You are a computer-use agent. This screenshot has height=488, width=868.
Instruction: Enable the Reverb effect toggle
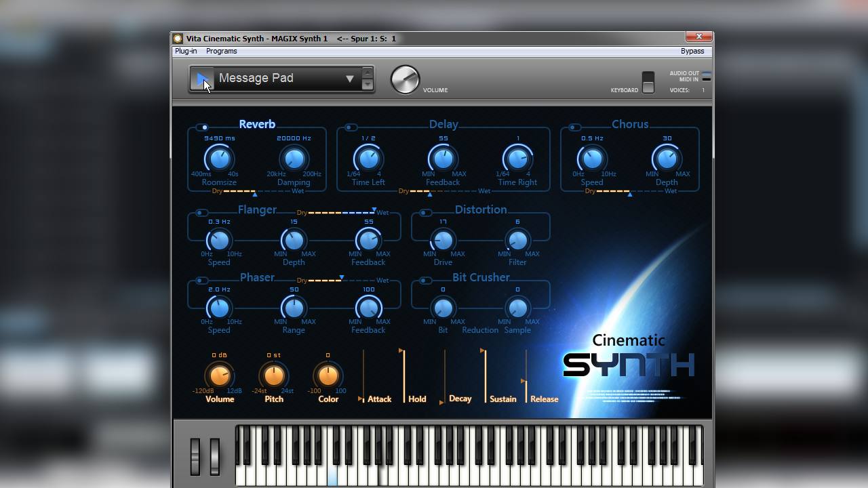point(202,127)
